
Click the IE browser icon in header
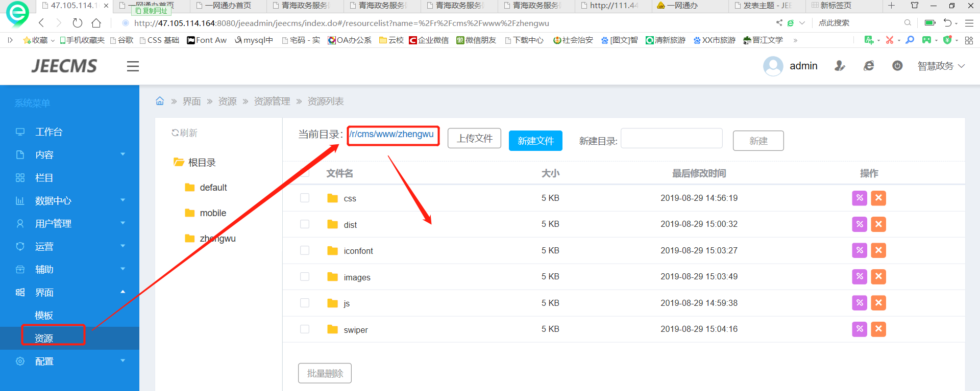(x=869, y=66)
